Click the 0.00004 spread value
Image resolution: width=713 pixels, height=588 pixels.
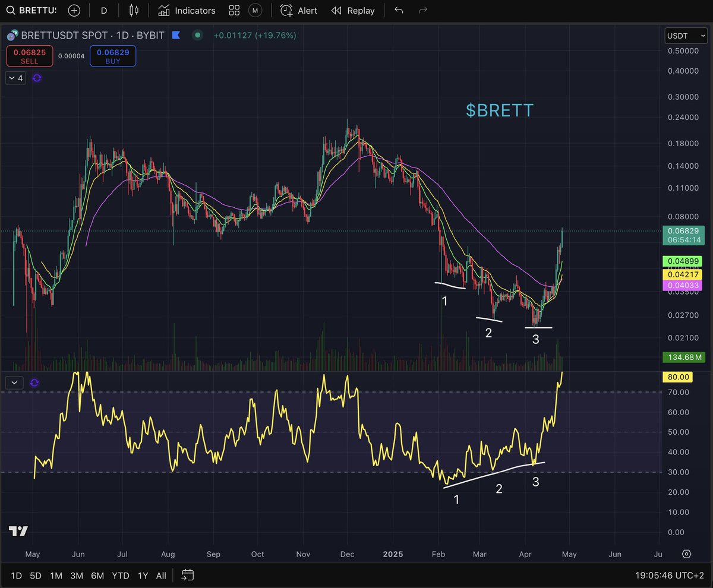[71, 56]
